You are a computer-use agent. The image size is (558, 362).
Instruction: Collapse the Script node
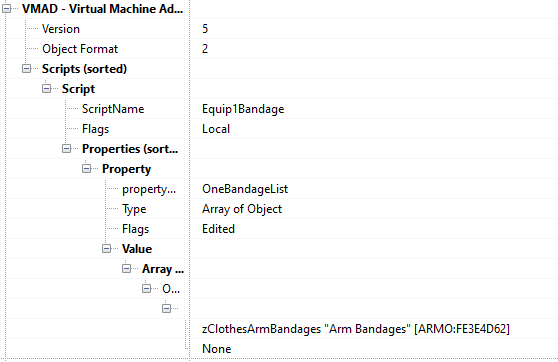[47, 88]
